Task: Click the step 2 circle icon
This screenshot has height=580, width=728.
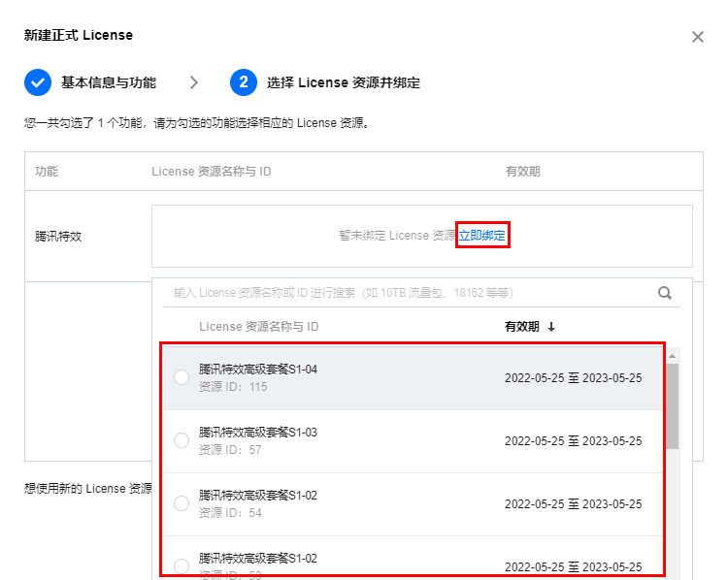Action: 244,82
